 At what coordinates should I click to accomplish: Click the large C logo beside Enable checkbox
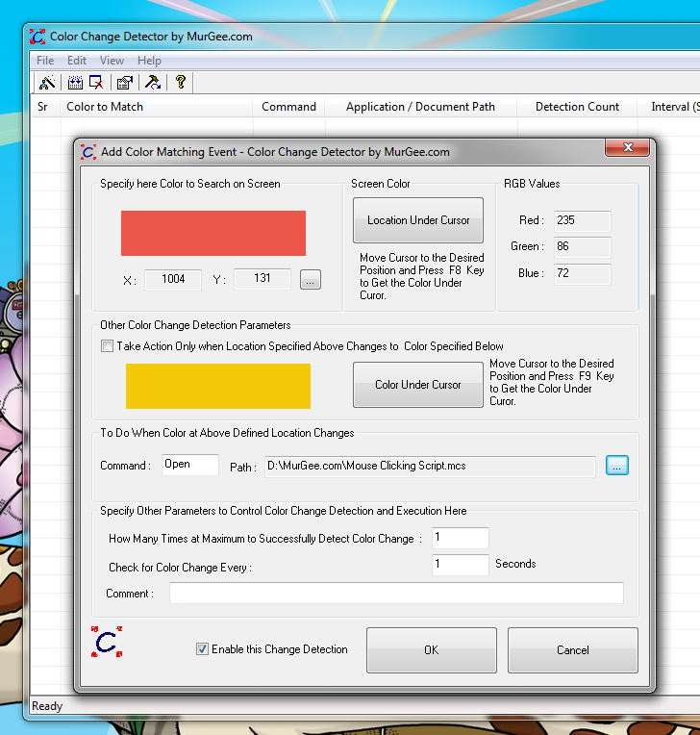tap(107, 642)
